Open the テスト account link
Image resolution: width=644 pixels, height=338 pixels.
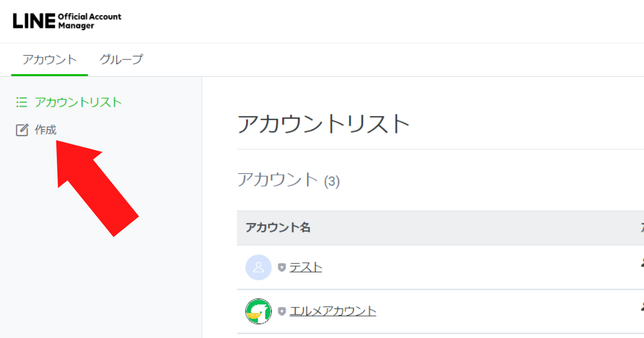pyautogui.click(x=306, y=267)
